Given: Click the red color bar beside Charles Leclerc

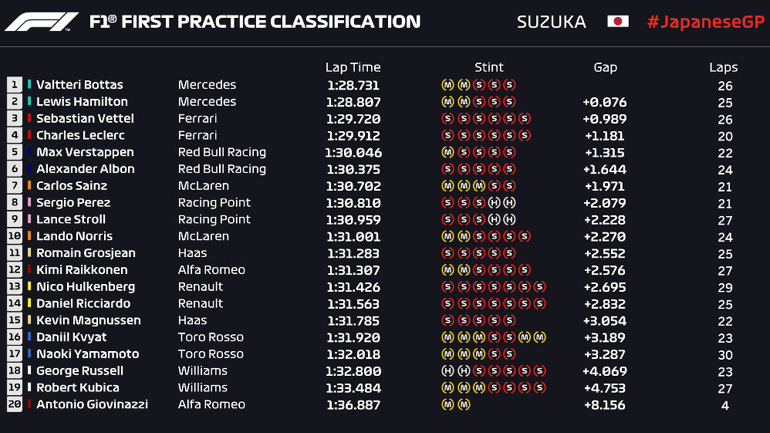Looking at the screenshot, I should point(30,135).
